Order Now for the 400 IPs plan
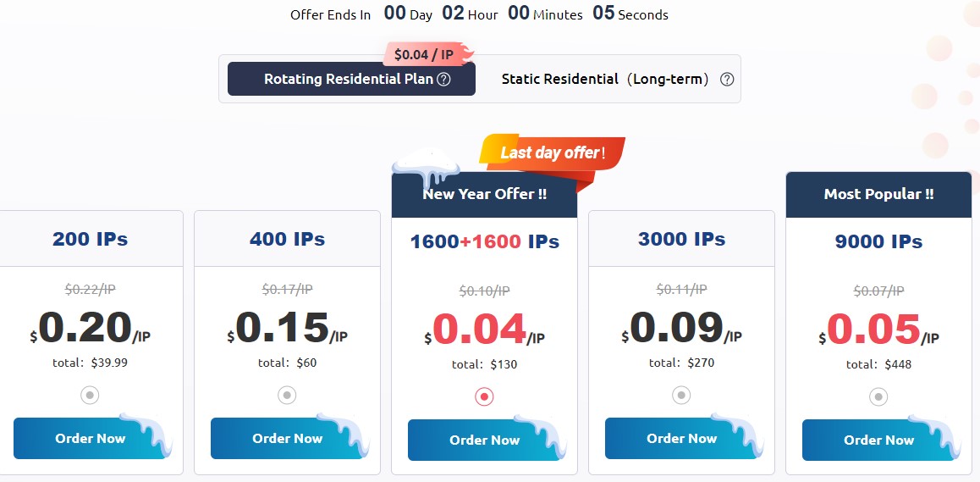The height and width of the screenshot is (482, 980). 287,438
